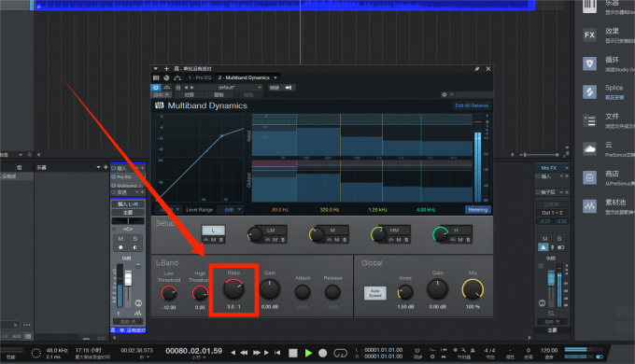Activate the transport Record button
The image size is (635, 364).
pyautogui.click(x=323, y=353)
